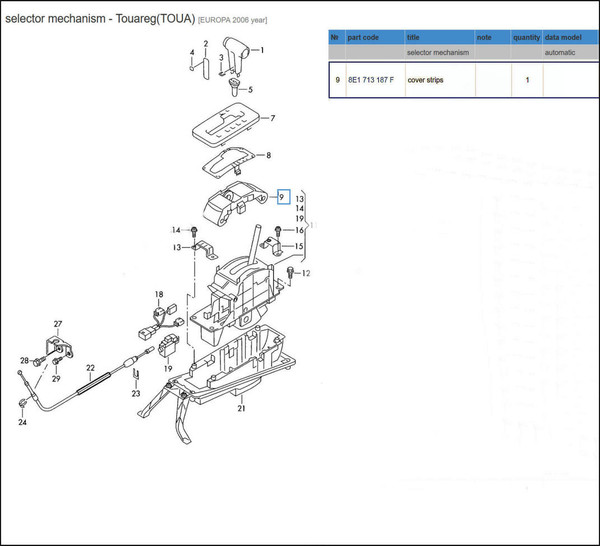Open part code 8E1 713 187 F

(x=371, y=80)
